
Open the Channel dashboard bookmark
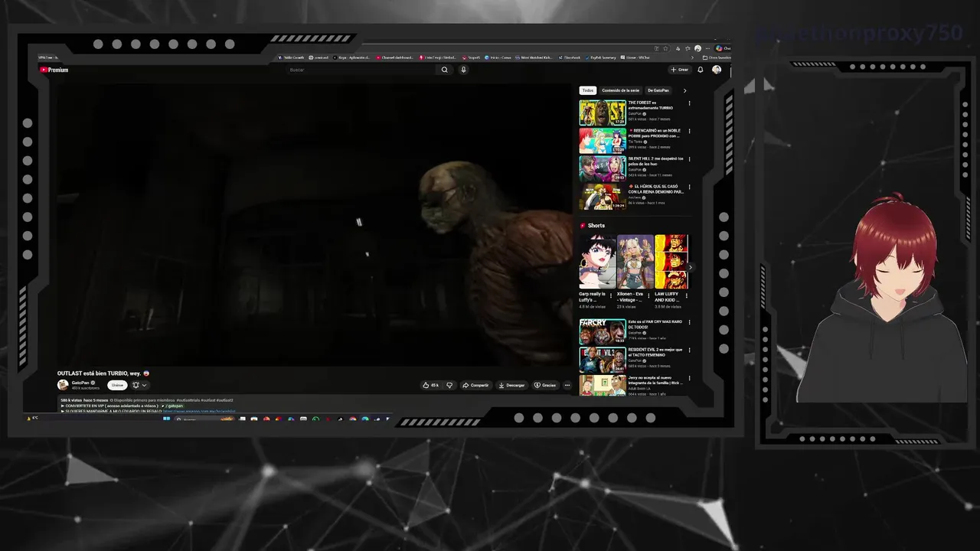[x=396, y=57]
